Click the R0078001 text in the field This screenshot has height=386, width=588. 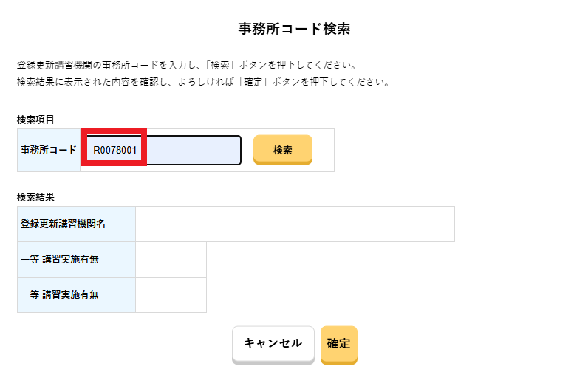(x=115, y=150)
